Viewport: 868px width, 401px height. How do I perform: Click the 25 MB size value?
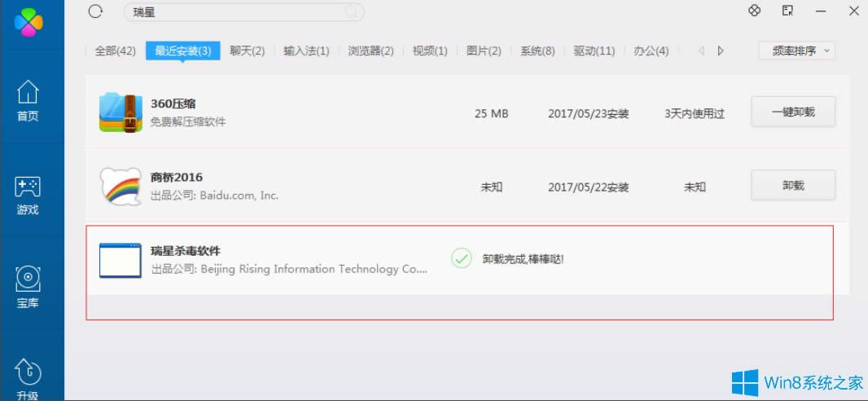tap(491, 113)
